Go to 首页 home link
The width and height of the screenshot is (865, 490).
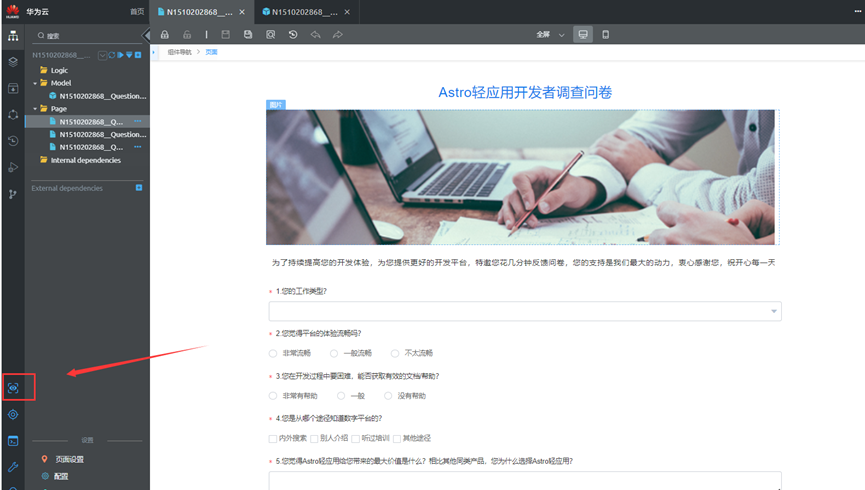137,12
